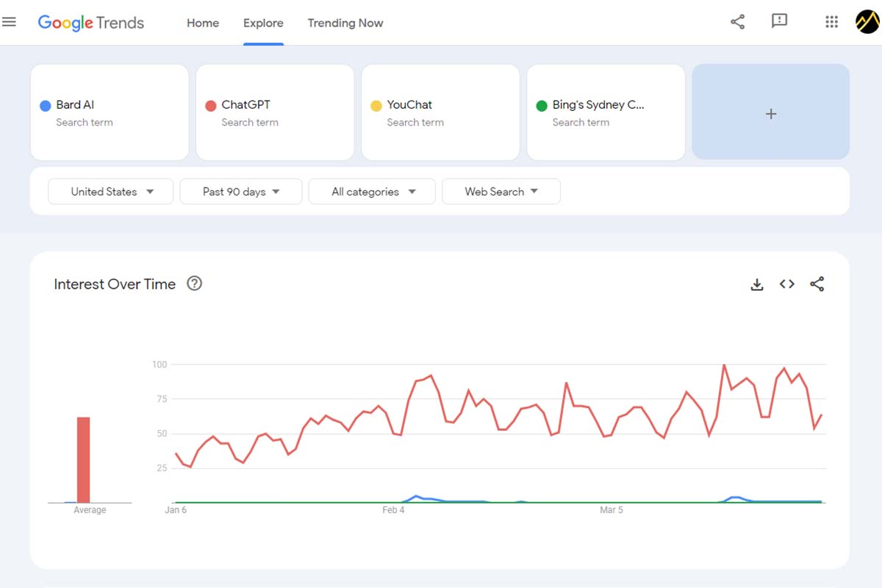
Task: Toggle the Bard AI search term card
Action: [109, 112]
